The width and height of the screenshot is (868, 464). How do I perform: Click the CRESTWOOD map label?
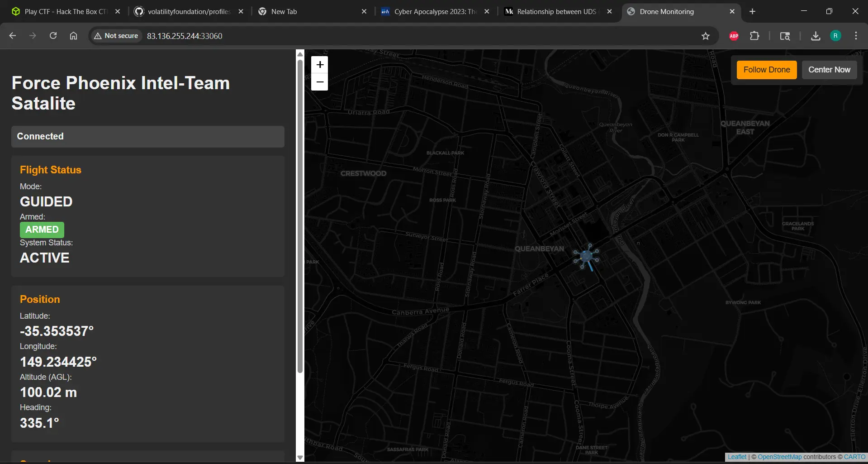coord(363,173)
